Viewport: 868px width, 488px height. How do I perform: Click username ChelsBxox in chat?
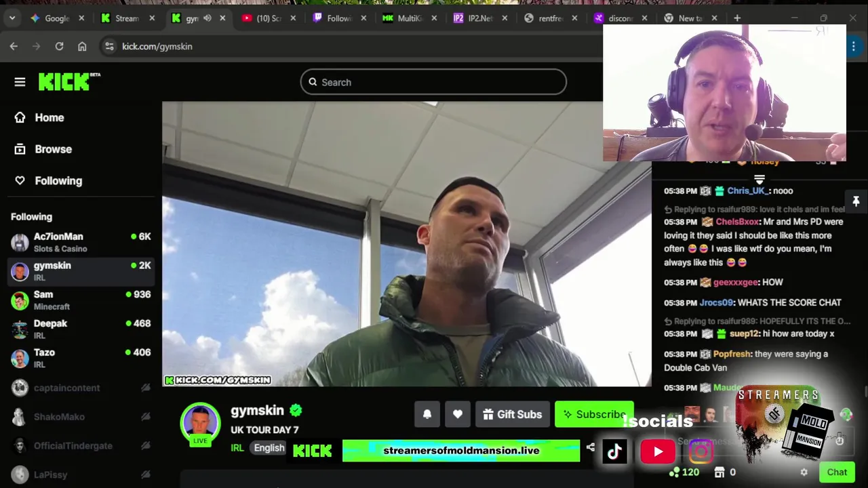pos(736,222)
